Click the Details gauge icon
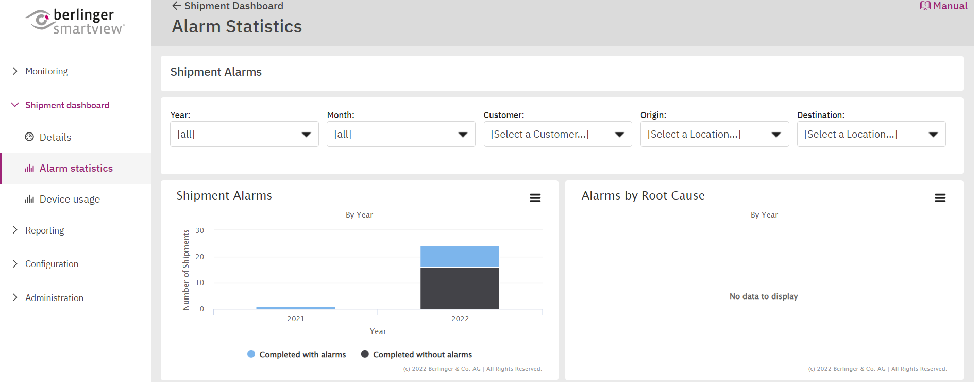Image resolution: width=980 pixels, height=382 pixels. (x=29, y=137)
